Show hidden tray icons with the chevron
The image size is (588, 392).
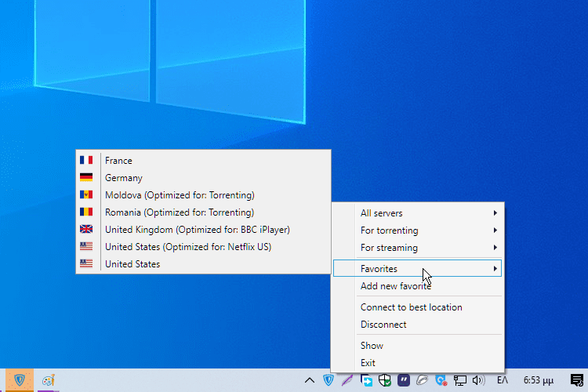tap(310, 380)
